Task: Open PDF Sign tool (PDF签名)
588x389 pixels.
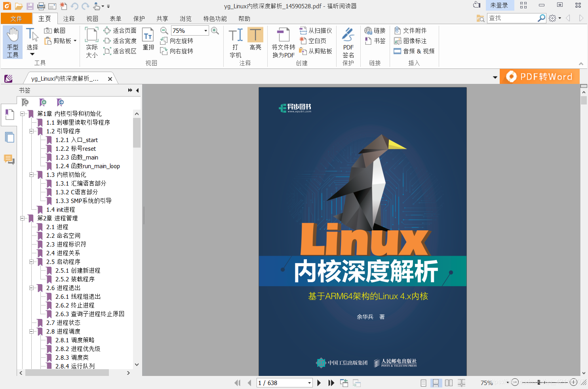Action: [x=348, y=42]
